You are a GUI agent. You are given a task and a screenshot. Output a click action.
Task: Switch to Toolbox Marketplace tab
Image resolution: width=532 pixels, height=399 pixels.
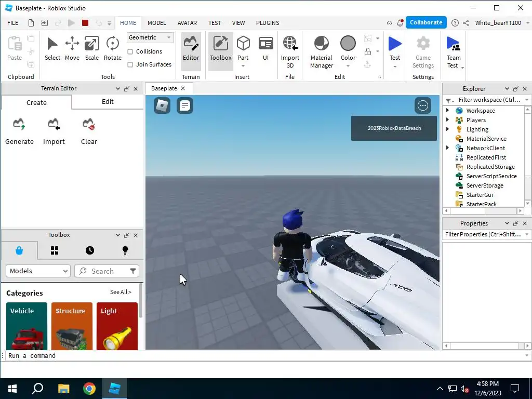point(19,250)
